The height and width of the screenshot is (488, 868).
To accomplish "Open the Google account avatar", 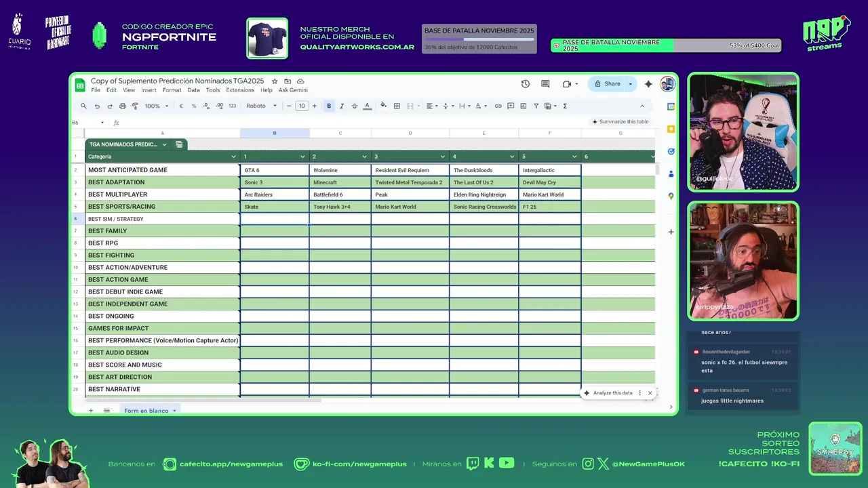I will pyautogui.click(x=667, y=84).
